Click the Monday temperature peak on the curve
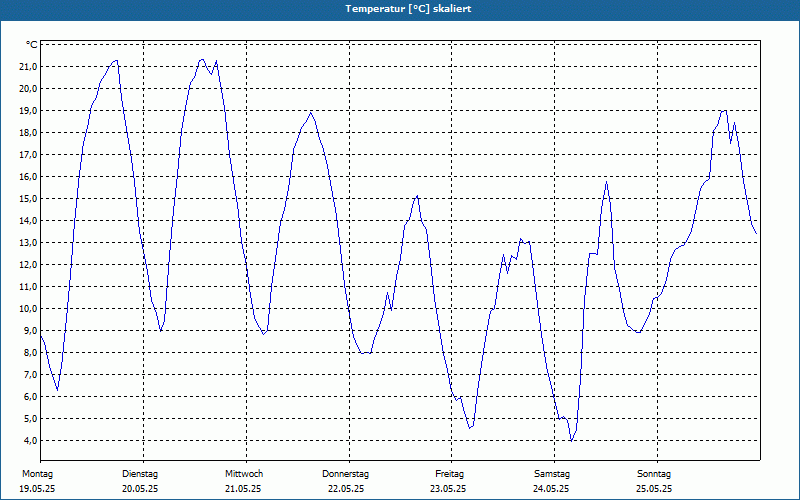 (116, 60)
